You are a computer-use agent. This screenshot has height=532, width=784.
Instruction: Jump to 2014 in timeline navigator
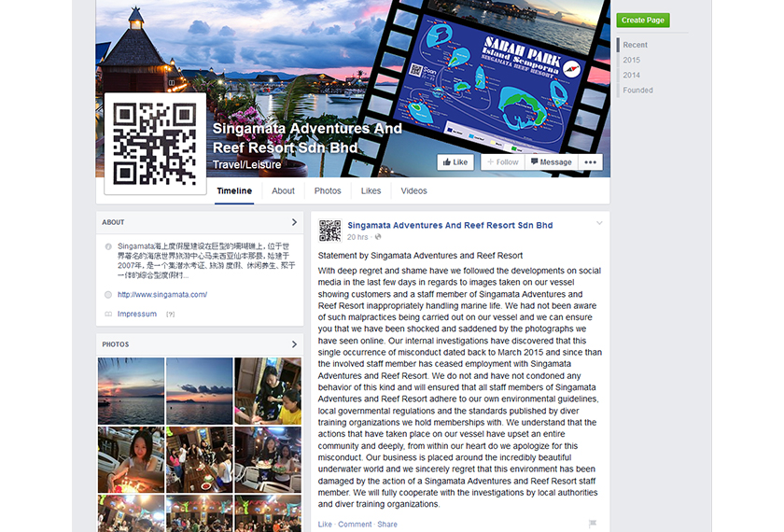click(632, 75)
